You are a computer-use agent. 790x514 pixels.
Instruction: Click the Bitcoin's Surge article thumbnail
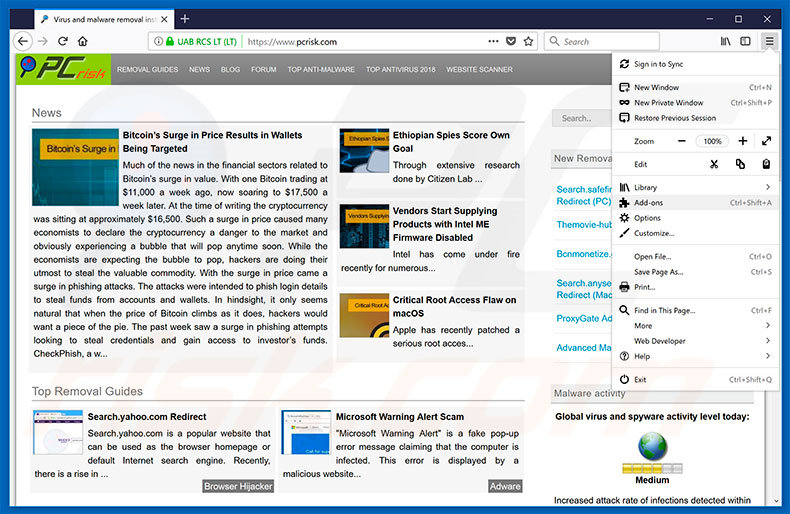[x=76, y=167]
